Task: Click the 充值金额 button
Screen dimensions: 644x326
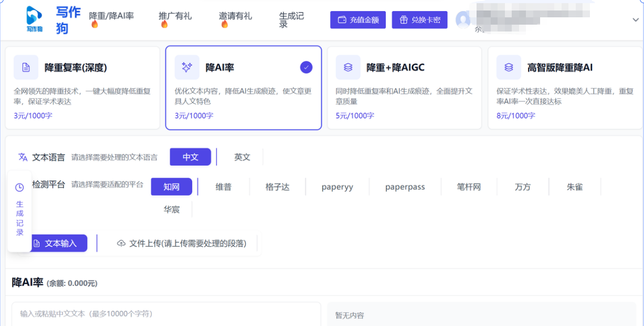Action: tap(358, 20)
